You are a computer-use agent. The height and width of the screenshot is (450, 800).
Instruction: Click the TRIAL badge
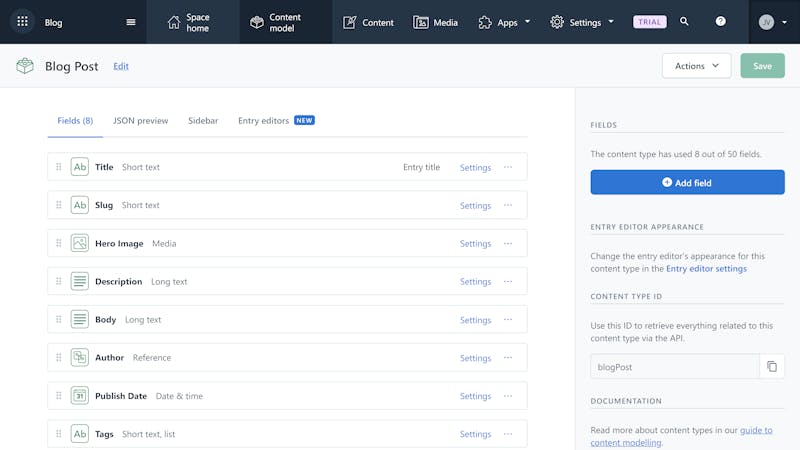(x=649, y=22)
